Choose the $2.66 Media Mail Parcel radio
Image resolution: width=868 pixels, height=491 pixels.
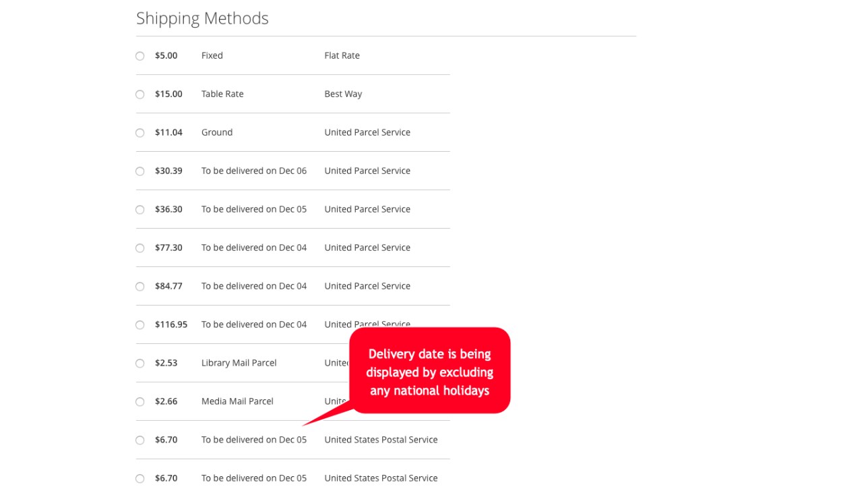pos(140,402)
